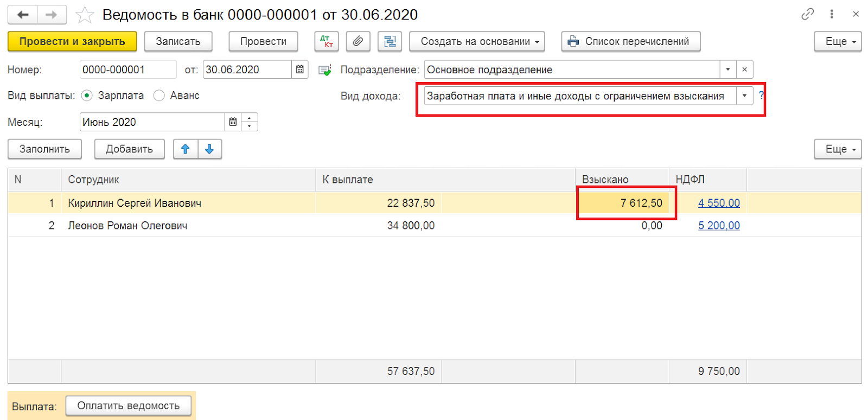Screen dimensions: 868x420
Task: Open attached files via paperclip icon
Action: point(358,41)
